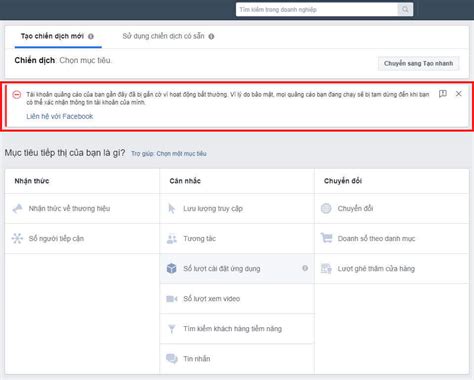
Task: Click info icon beside Tạo chiến dịch mới
Action: 91,36
